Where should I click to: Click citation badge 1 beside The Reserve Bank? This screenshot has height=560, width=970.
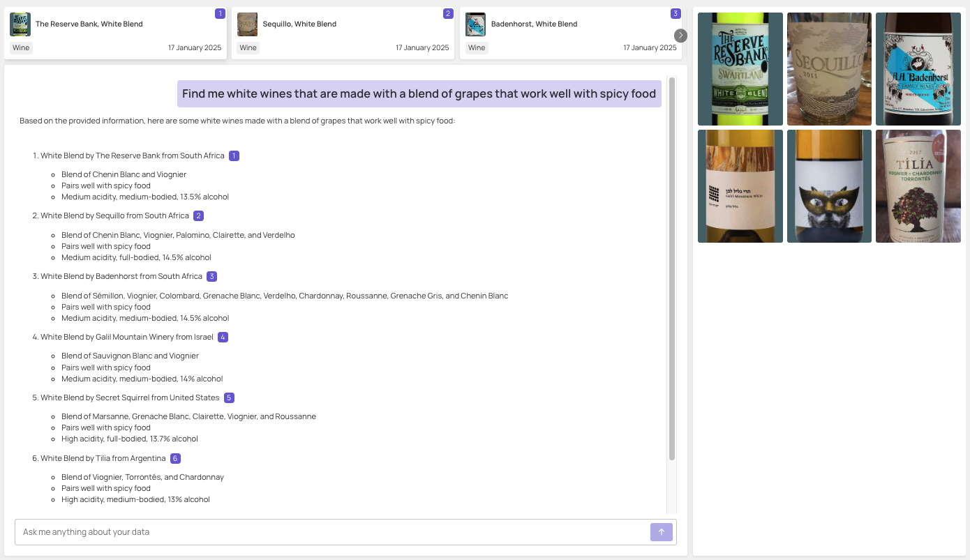point(234,156)
